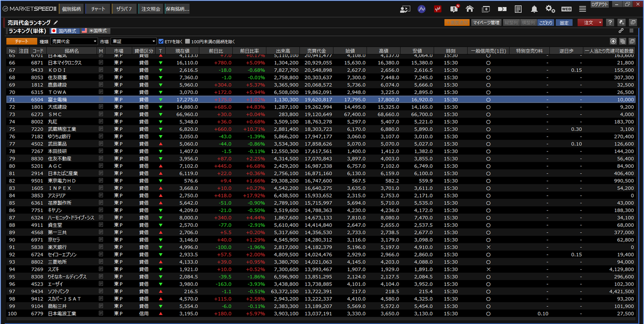Open the document list icon
The height and width of the screenshot is (324, 644).
point(518,9)
